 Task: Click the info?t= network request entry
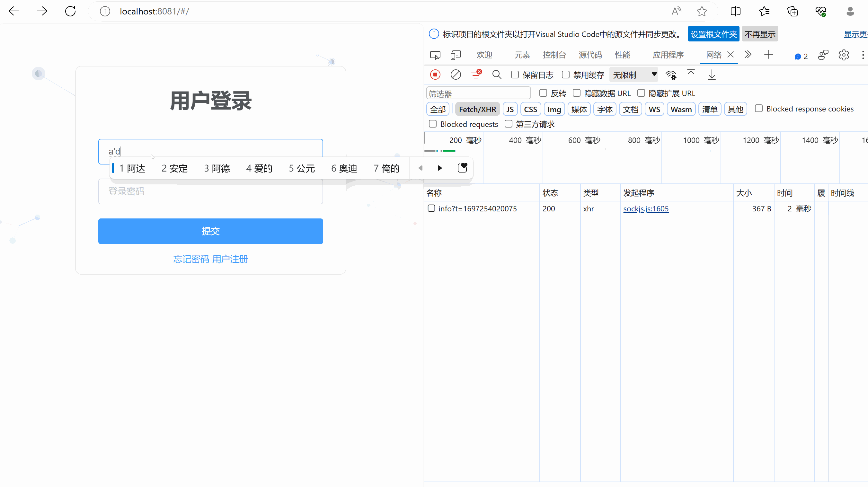coord(477,208)
